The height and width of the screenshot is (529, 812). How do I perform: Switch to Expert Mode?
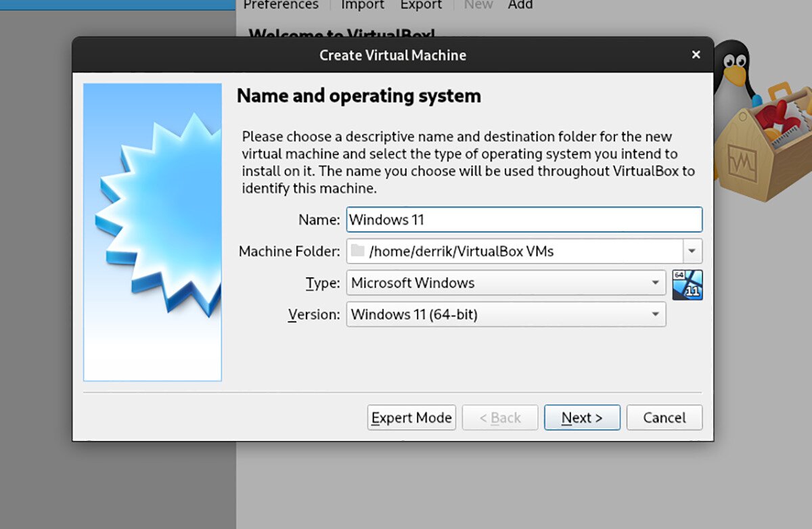(411, 417)
